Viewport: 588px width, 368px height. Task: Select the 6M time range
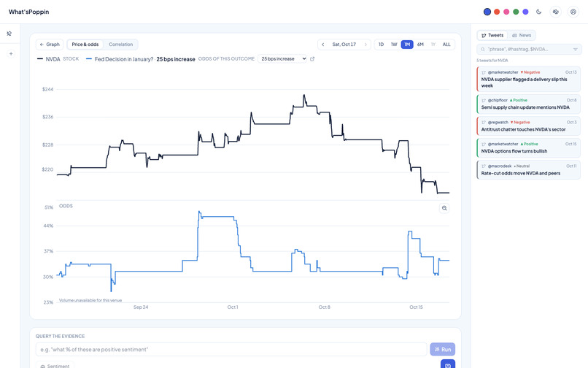[x=420, y=45]
